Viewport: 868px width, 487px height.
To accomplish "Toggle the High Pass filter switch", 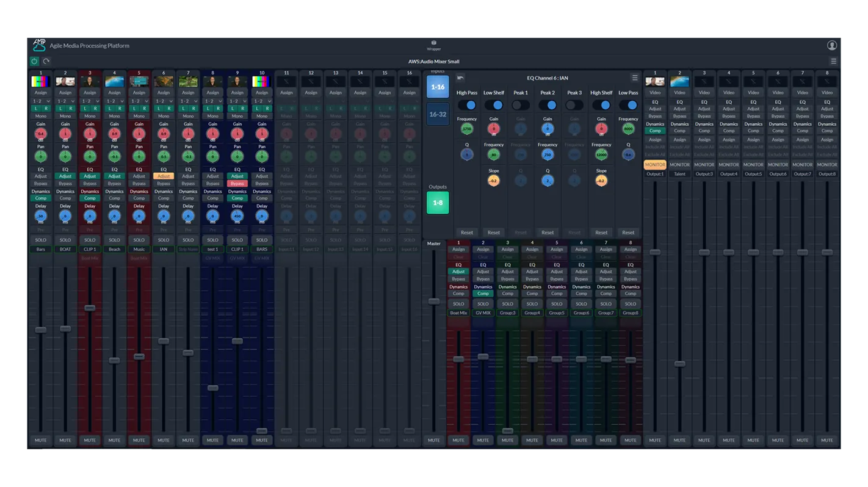I will coord(467,105).
